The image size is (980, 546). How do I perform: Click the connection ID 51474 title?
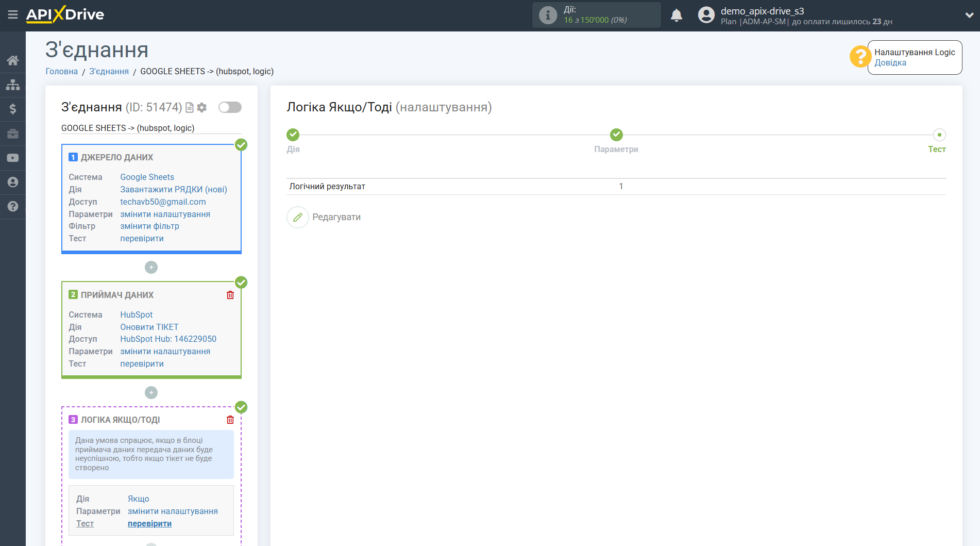122,107
